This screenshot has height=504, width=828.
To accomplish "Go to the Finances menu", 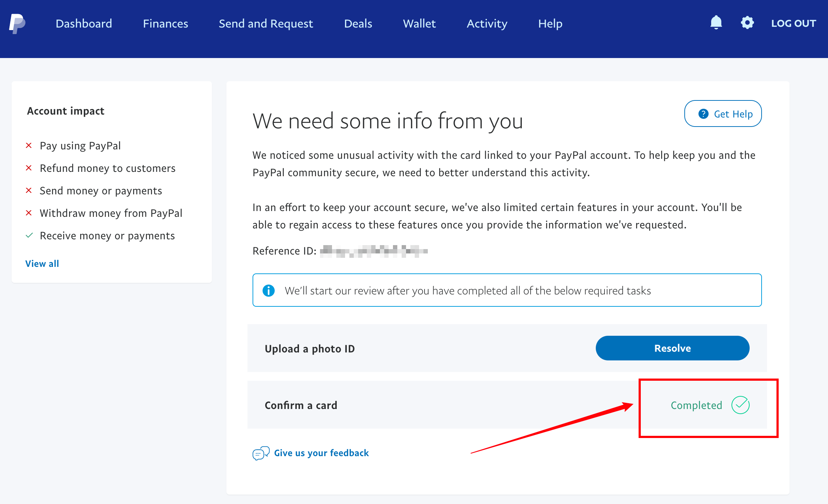I will point(165,24).
